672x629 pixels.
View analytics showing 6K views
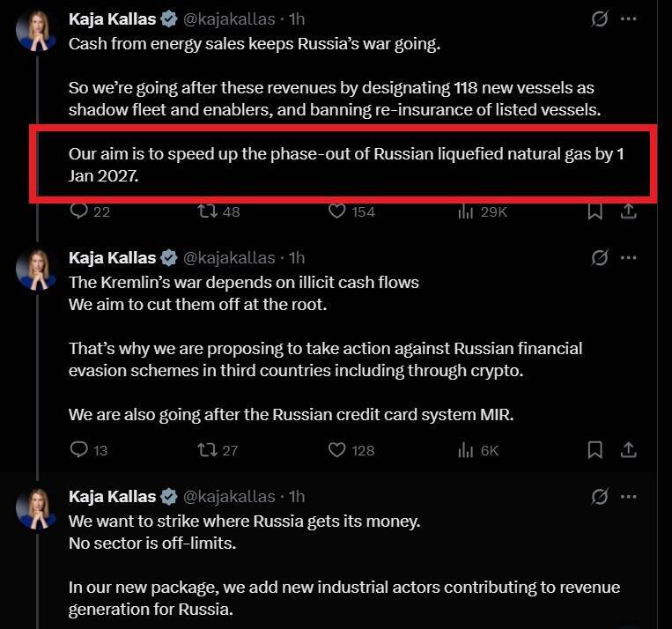[x=465, y=450]
